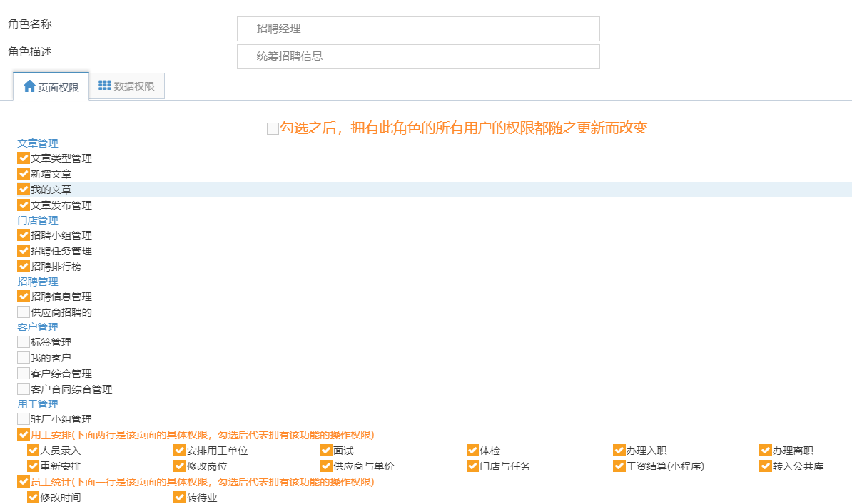Screen dimensions: 852x504
Task: Click the 角色名称 input showing 招聘经理
Action: 418,29
